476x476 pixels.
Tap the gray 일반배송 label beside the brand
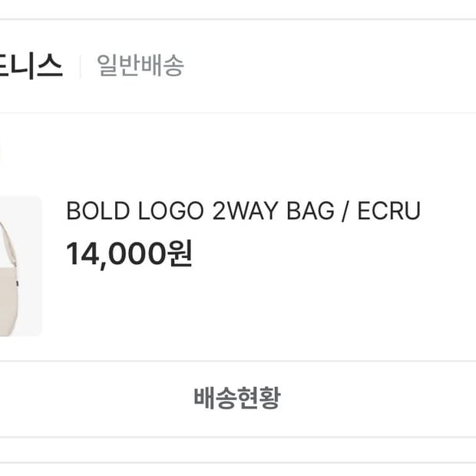pos(140,66)
